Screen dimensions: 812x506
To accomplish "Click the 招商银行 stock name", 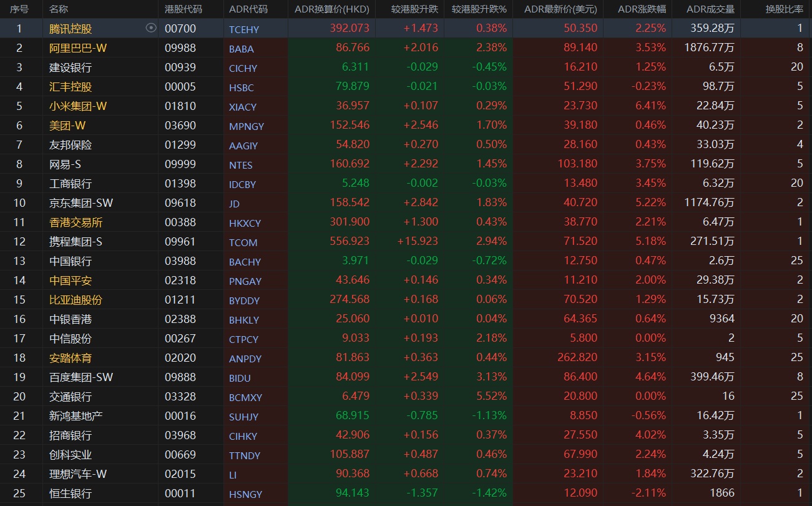I will [71, 435].
